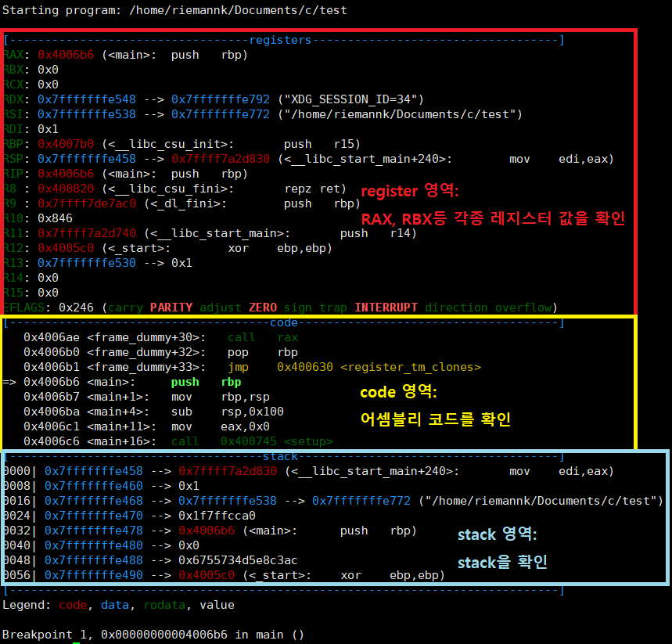Viewport: 672px width, 644px height.
Task: Click RAX value 0x4006b6
Action: pyautogui.click(x=66, y=55)
